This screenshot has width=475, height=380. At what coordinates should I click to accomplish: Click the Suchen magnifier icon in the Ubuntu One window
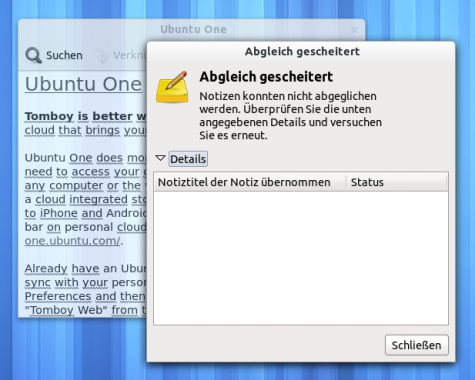tap(34, 55)
